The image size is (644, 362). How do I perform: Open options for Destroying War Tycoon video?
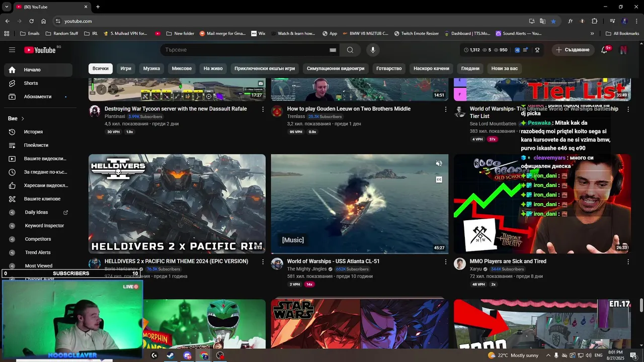(263, 109)
